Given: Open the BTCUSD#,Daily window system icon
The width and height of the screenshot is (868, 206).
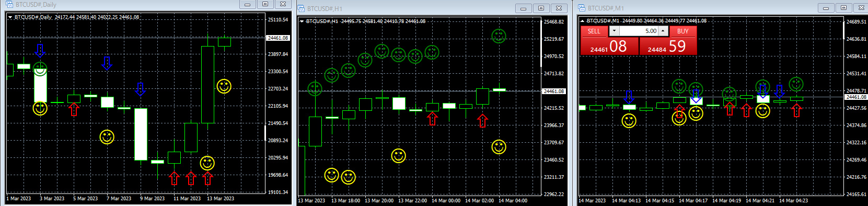Looking at the screenshot, I should (9, 4).
